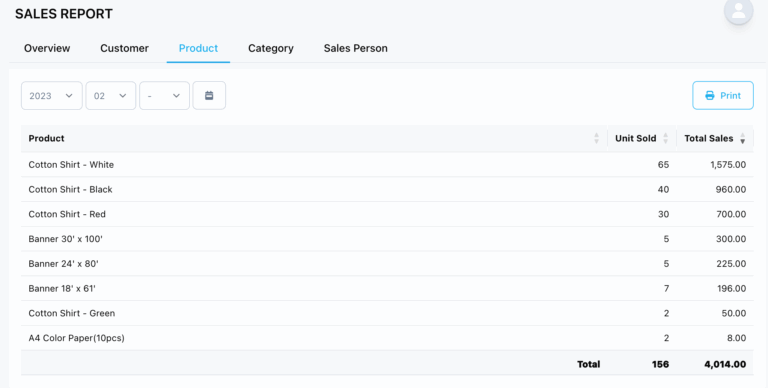The width and height of the screenshot is (768, 388).
Task: Switch to the Overview tab
Action: click(47, 48)
